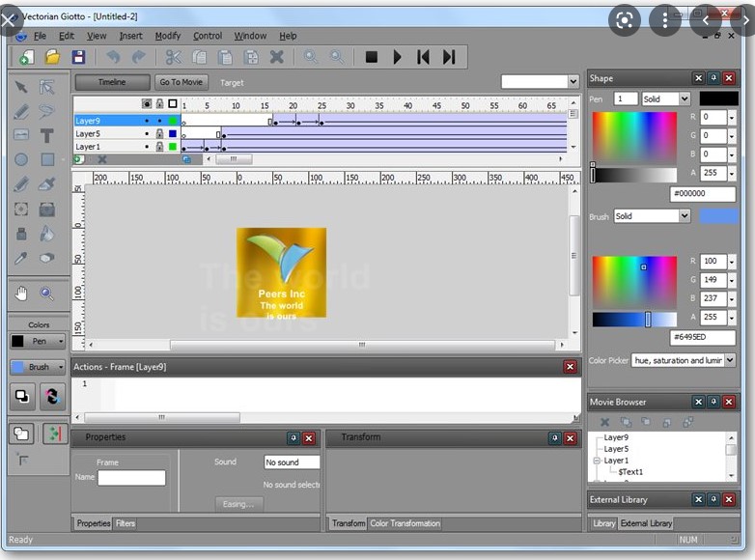The height and width of the screenshot is (560, 755).
Task: Switch to the Color Transformation tab
Action: 405,523
